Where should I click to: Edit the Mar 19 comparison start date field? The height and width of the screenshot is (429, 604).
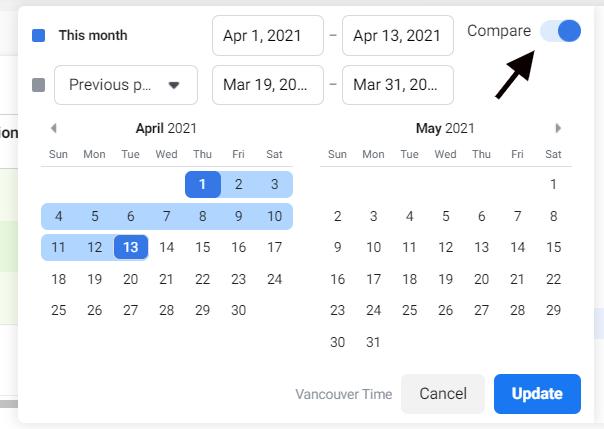click(x=267, y=85)
